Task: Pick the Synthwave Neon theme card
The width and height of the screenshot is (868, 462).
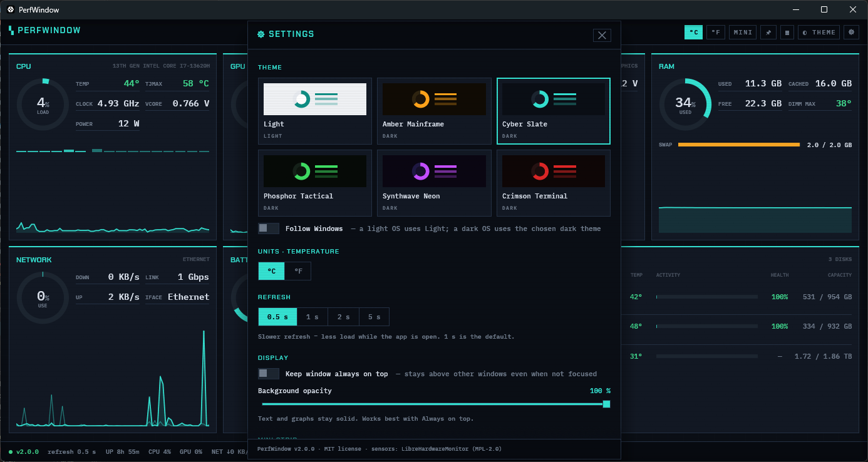Action: (434, 183)
